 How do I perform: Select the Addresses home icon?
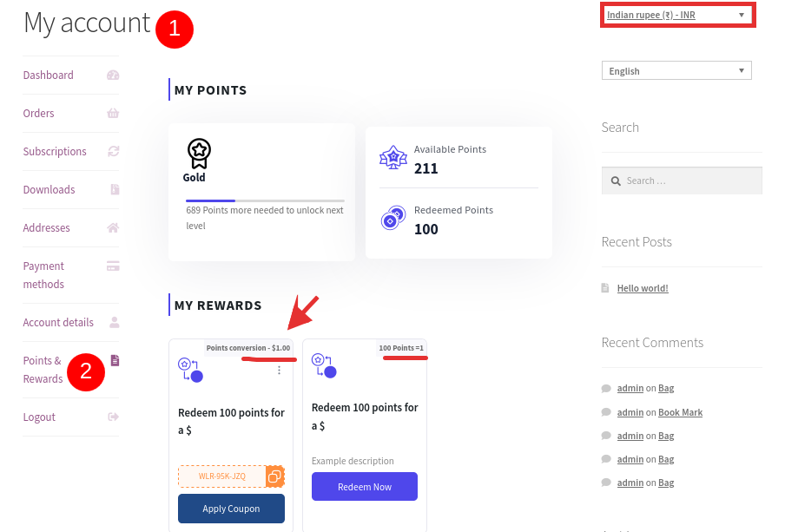pos(114,227)
